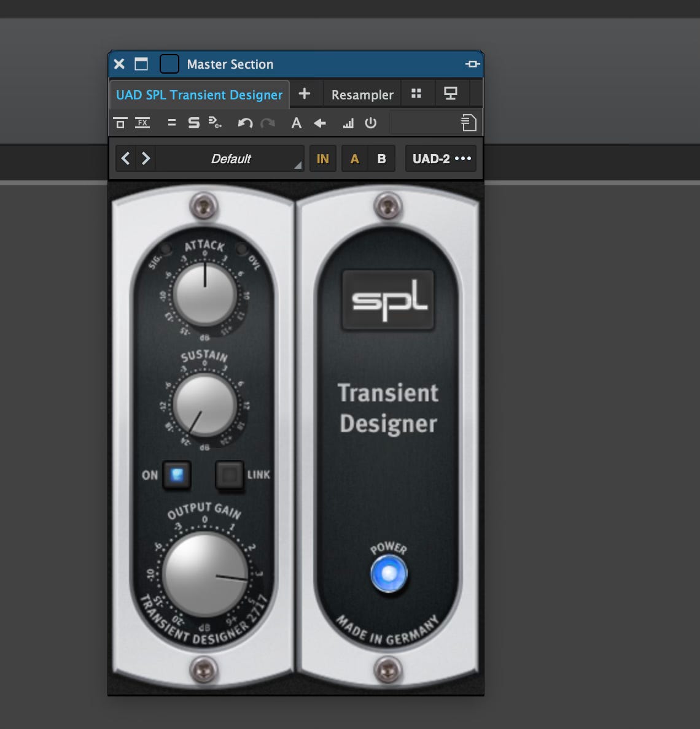Select the A setting slot
The height and width of the screenshot is (729, 700).
354,159
